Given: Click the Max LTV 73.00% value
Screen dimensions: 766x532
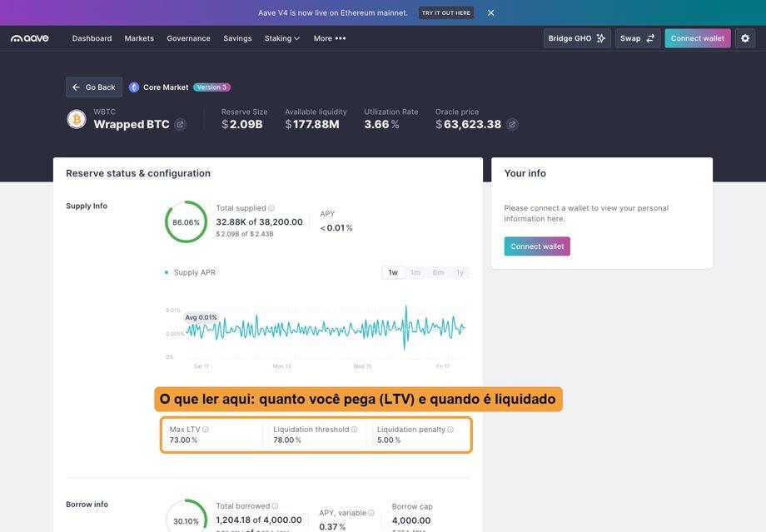Looking at the screenshot, I should point(183,440).
